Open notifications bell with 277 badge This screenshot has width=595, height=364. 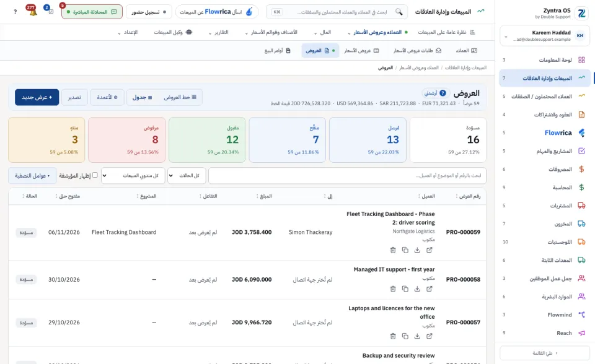point(32,11)
